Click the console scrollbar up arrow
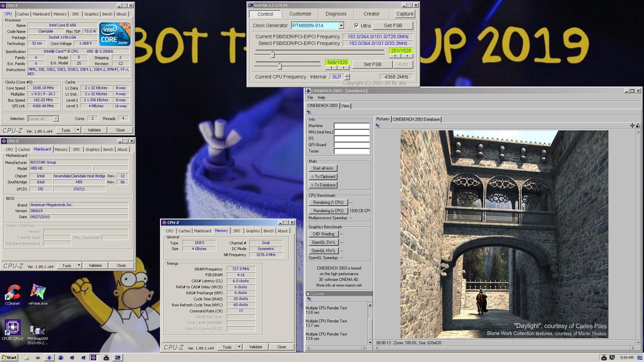Screen dimensions: 644x362 370,305
